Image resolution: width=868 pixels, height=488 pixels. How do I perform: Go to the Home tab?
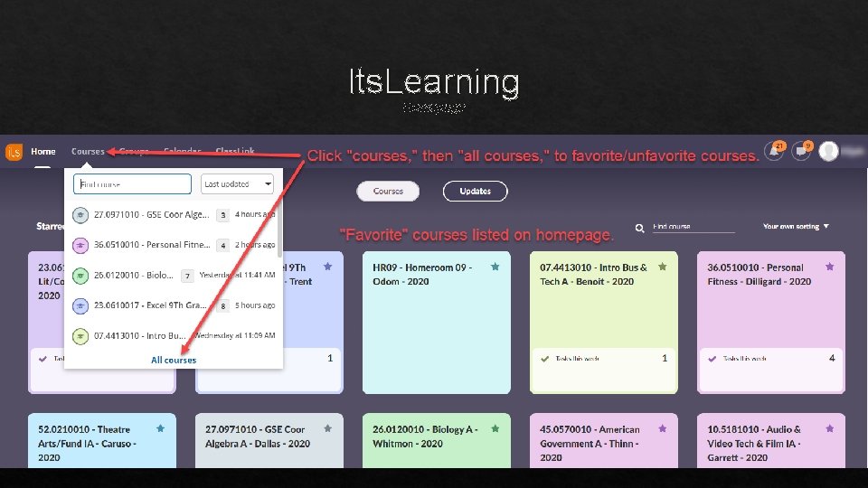coord(43,151)
